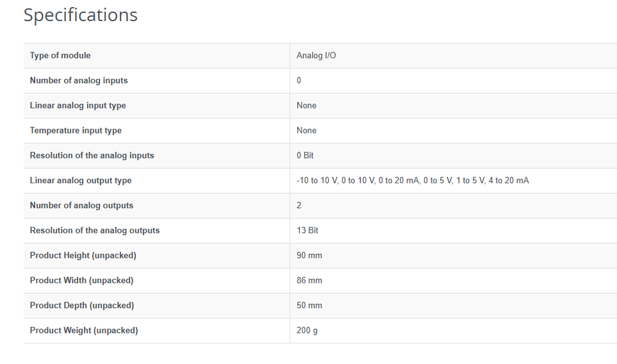Select the 'Product Height (unpacked)' label
Image resolution: width=617 pixels, height=364 pixels.
83,256
